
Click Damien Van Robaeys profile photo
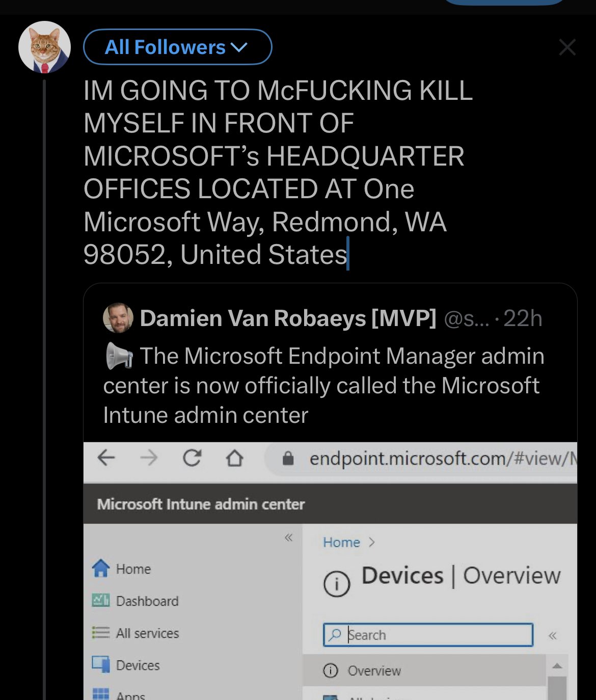[118, 318]
